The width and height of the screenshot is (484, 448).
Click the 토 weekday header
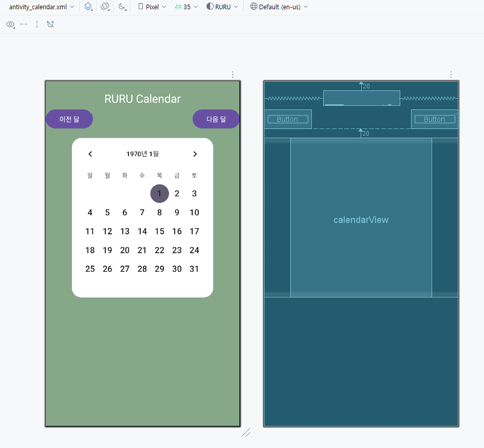pyautogui.click(x=194, y=175)
